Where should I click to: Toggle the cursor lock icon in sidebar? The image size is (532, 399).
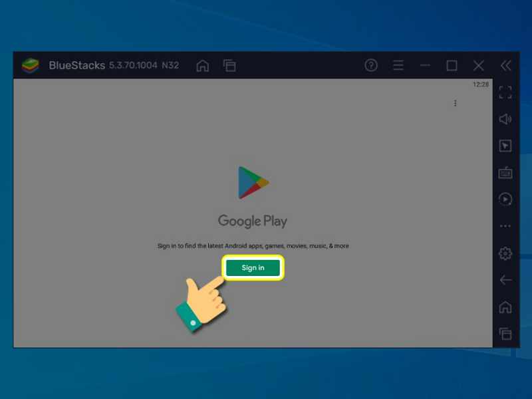point(505,146)
